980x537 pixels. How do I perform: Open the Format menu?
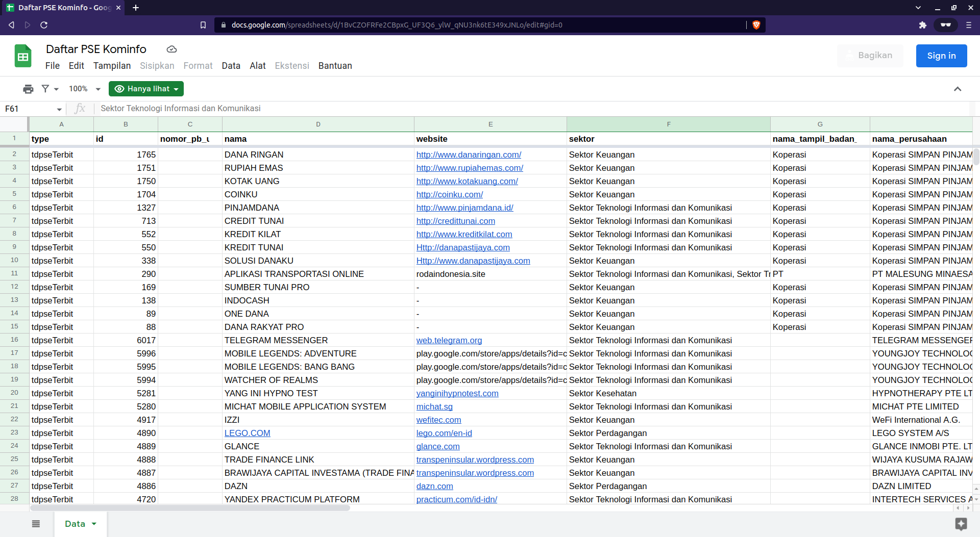click(x=198, y=65)
